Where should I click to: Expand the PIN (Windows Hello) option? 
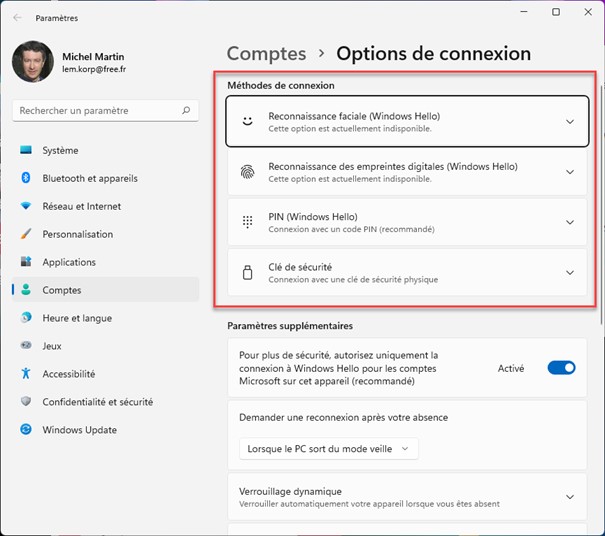pos(570,222)
